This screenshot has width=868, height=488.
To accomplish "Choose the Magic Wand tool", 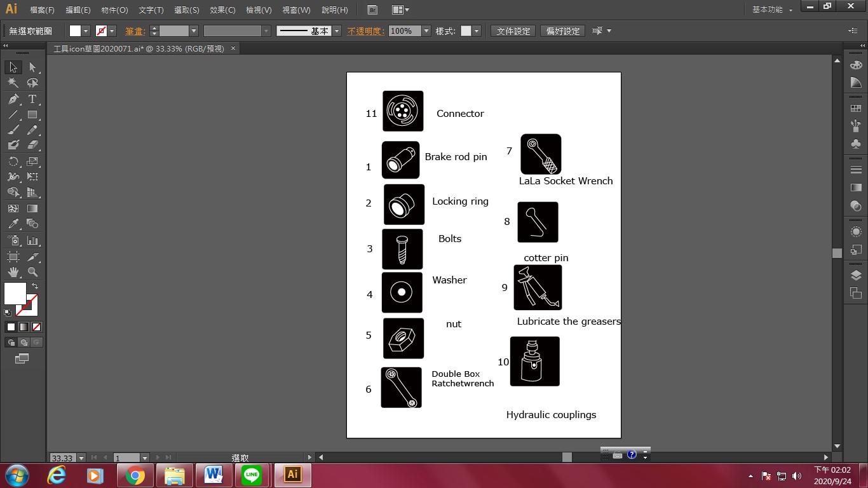I will (13, 83).
